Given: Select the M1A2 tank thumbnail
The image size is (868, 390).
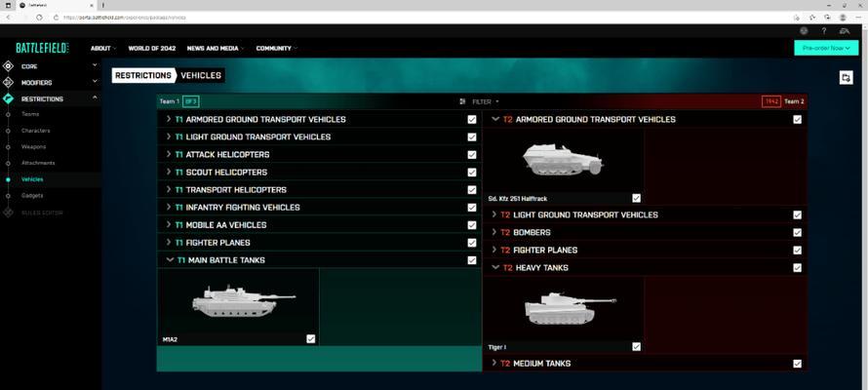Looking at the screenshot, I should coord(238,301).
